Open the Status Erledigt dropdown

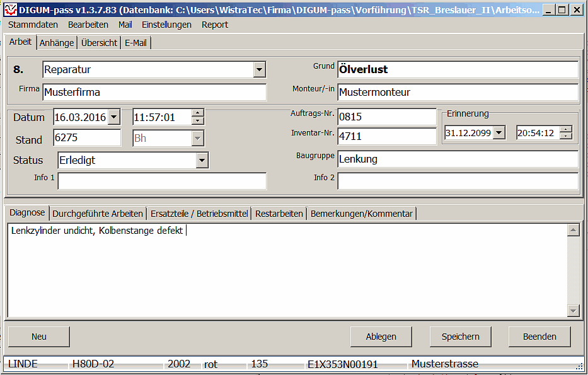coord(202,161)
